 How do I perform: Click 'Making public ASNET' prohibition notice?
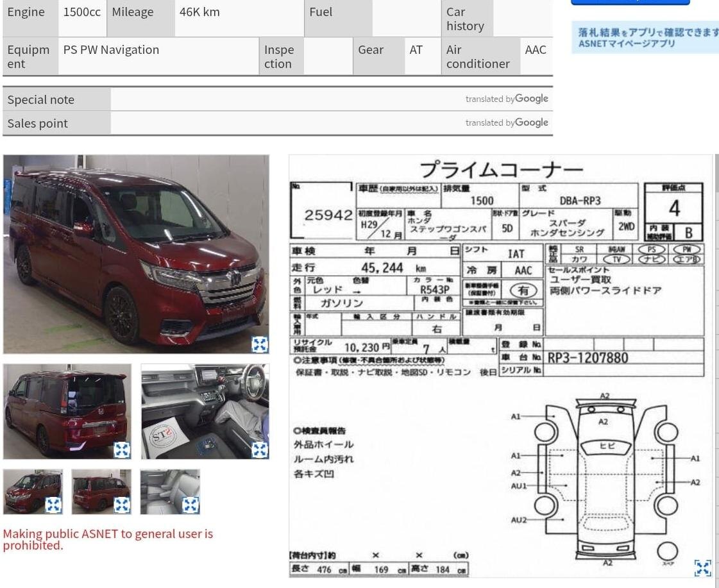tap(108, 539)
